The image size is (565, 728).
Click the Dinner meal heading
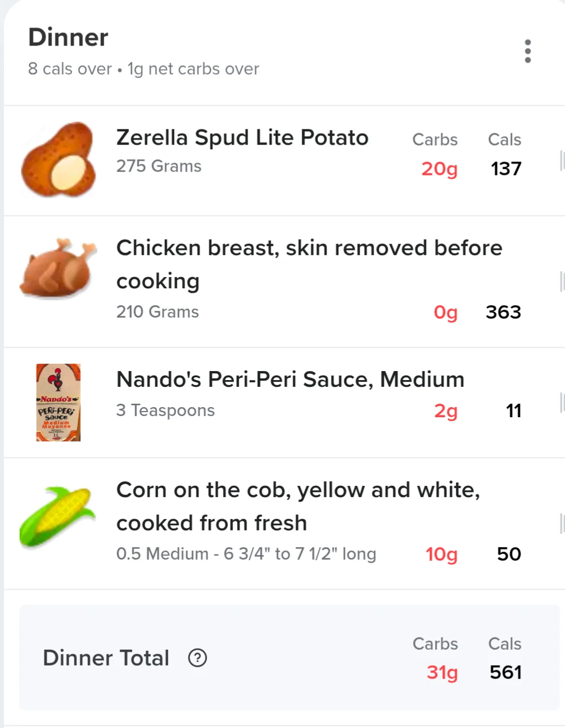coord(68,37)
